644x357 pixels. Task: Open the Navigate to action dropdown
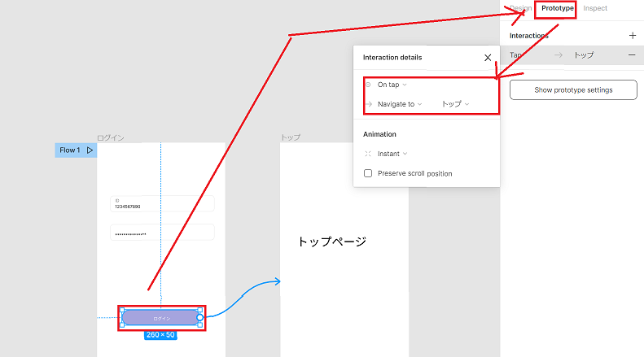(x=400, y=104)
